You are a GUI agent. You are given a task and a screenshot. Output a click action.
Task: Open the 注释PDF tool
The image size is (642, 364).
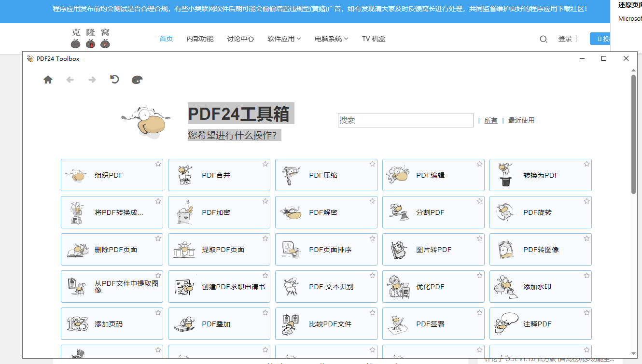coord(541,324)
